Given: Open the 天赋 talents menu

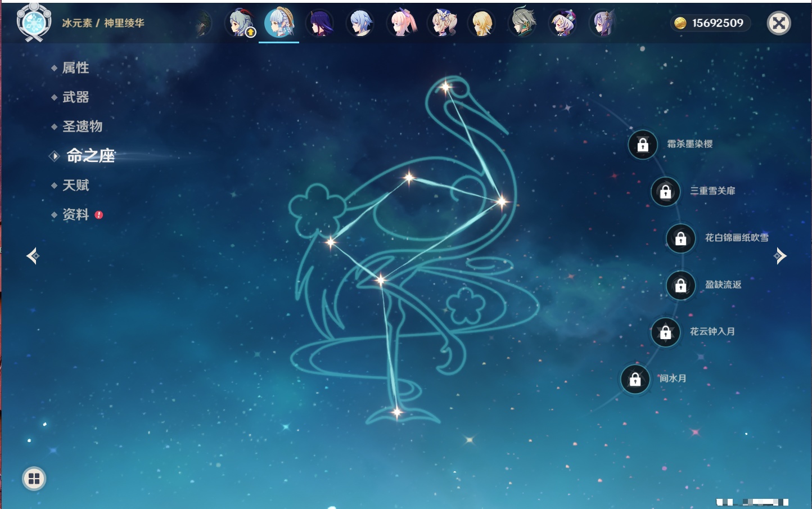Looking at the screenshot, I should (75, 185).
